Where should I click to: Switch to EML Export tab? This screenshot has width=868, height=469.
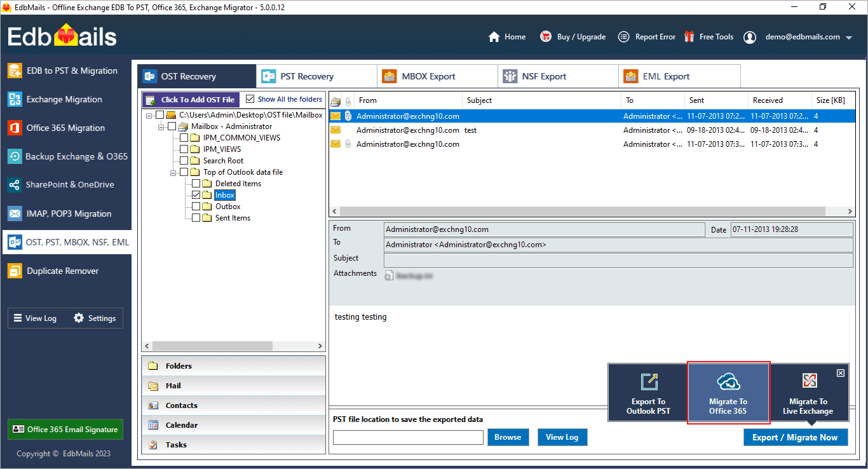pos(679,76)
